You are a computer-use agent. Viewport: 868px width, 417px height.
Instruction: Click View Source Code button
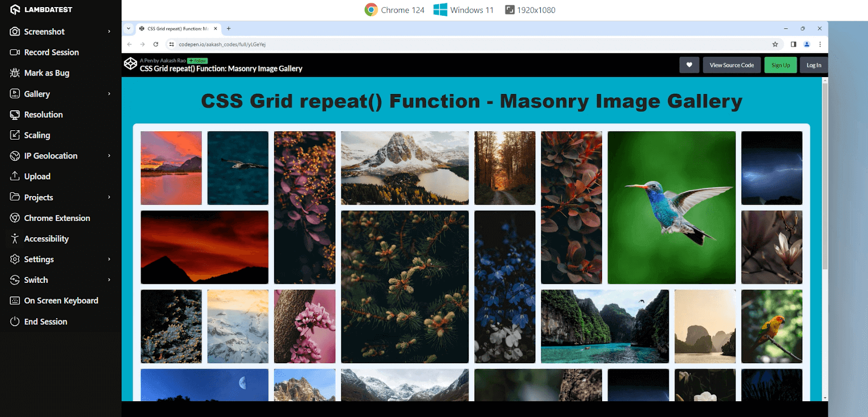click(x=732, y=65)
